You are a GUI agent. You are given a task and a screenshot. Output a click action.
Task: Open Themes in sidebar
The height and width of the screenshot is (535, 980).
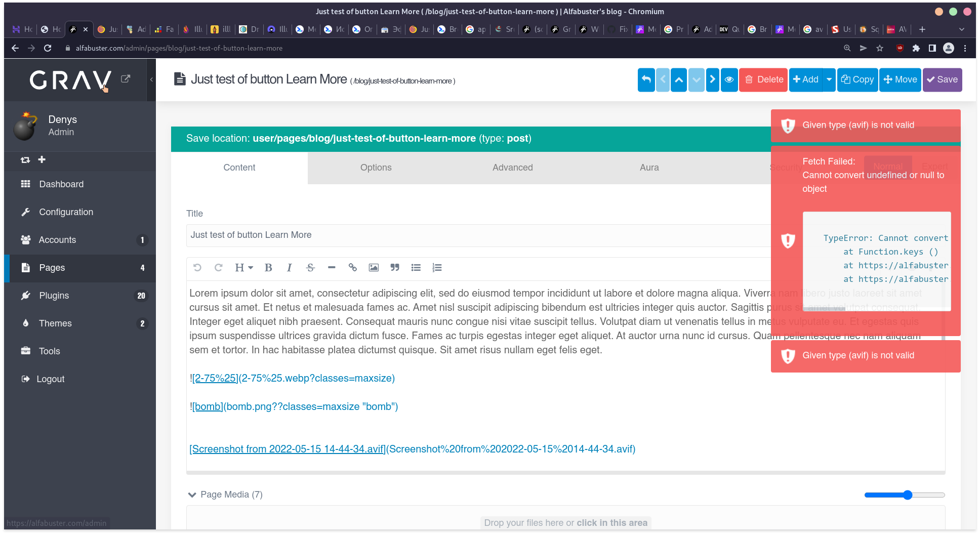point(80,323)
